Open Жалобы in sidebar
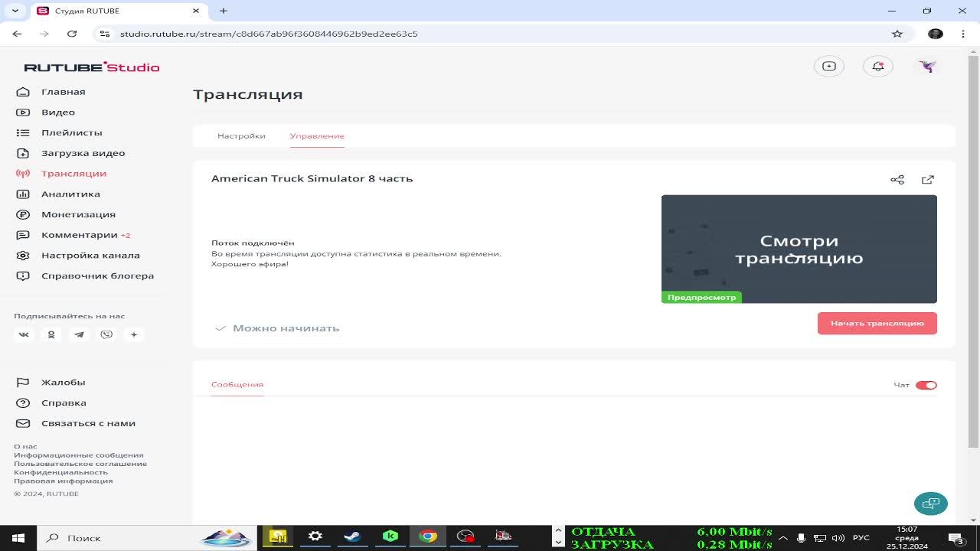The height and width of the screenshot is (551, 980). (64, 383)
